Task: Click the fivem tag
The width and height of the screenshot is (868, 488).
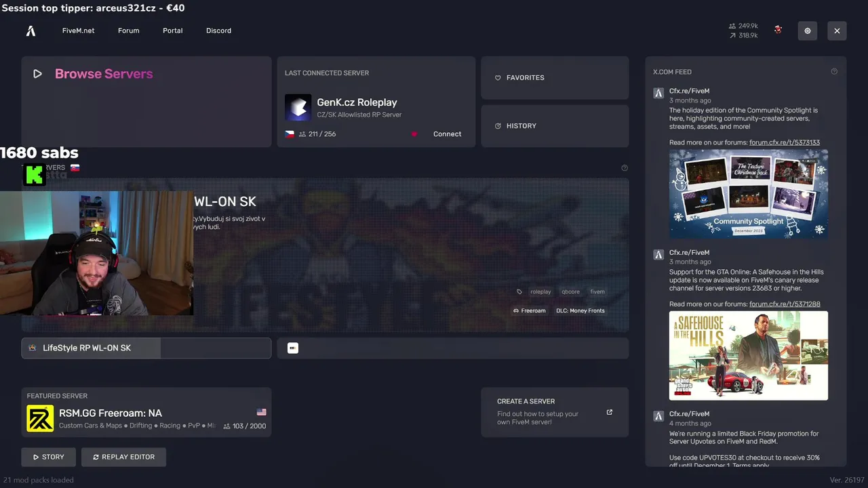Action: 597,292
